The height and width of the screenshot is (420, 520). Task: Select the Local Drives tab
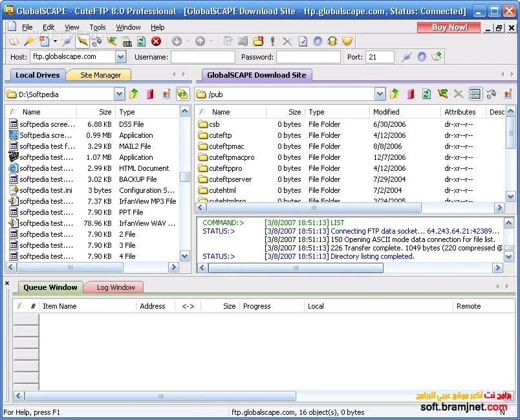(38, 75)
